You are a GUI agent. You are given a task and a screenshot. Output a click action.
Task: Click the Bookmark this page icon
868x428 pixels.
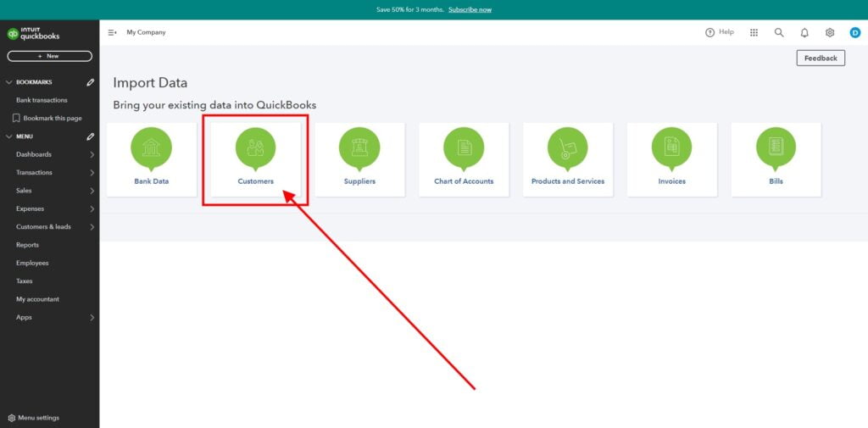(16, 118)
